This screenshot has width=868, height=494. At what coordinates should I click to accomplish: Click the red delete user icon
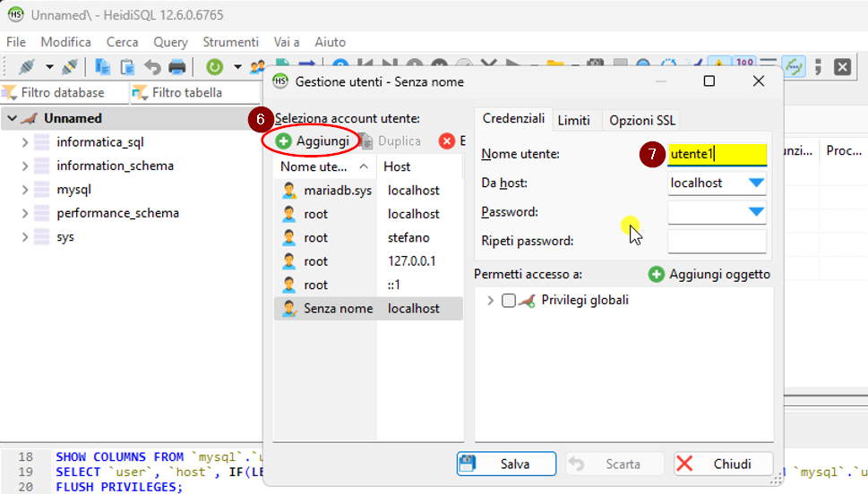click(447, 141)
